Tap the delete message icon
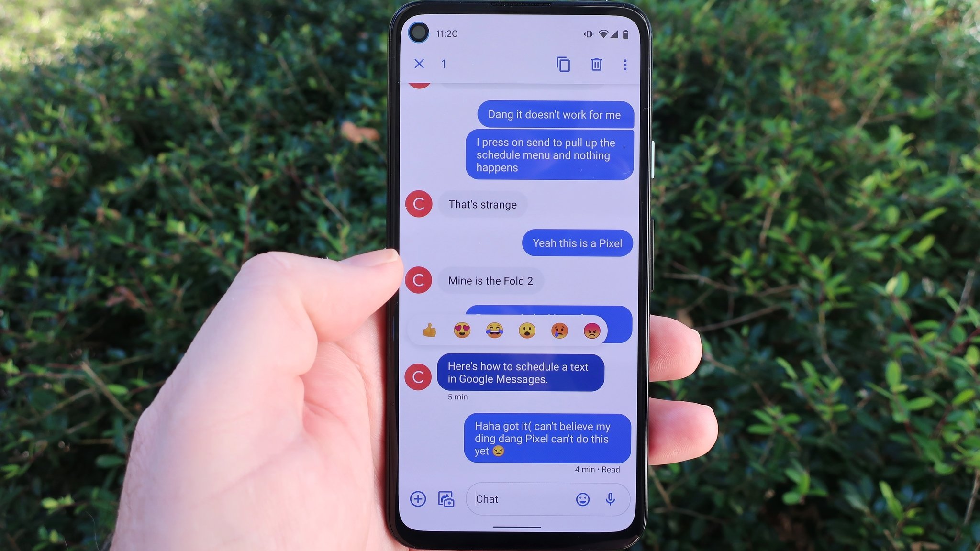Viewport: 980px width, 551px height. (595, 64)
